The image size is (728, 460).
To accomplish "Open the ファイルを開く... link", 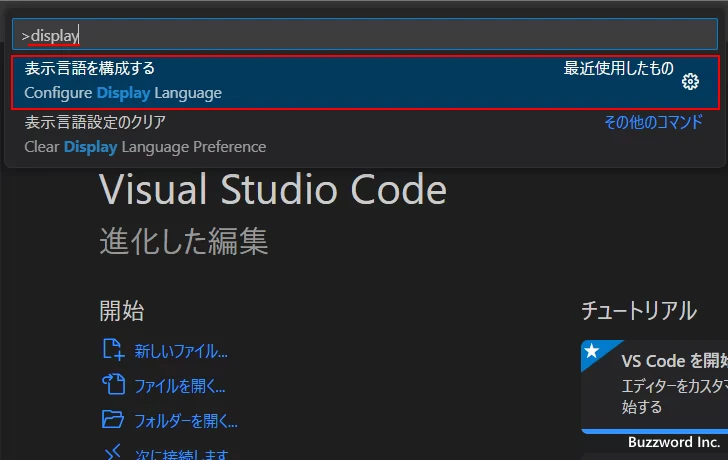I will pos(180,386).
